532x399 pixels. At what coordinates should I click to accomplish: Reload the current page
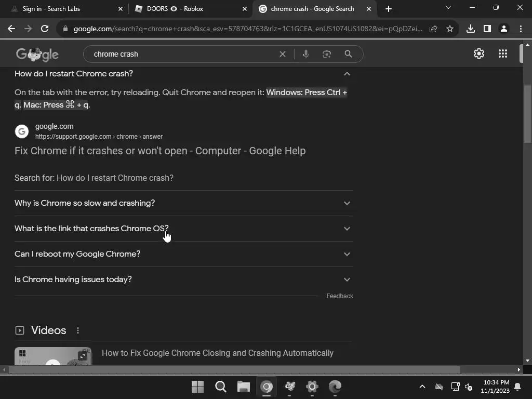[x=45, y=29]
